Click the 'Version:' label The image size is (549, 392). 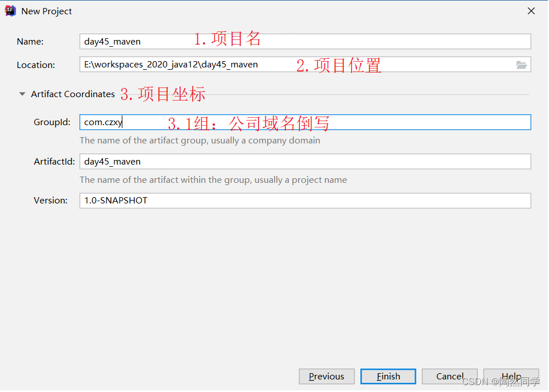(x=50, y=201)
